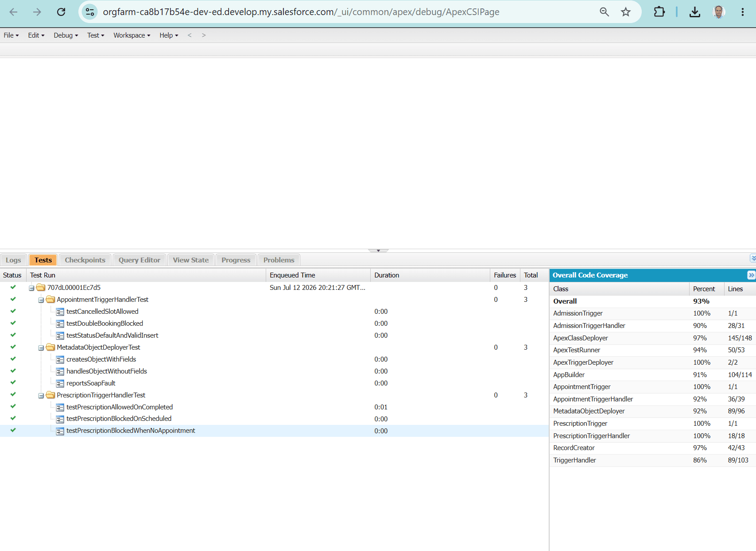The width and height of the screenshot is (756, 551).
Task: Select handlesObjectWithoutFields test row
Action: pyautogui.click(x=274, y=371)
